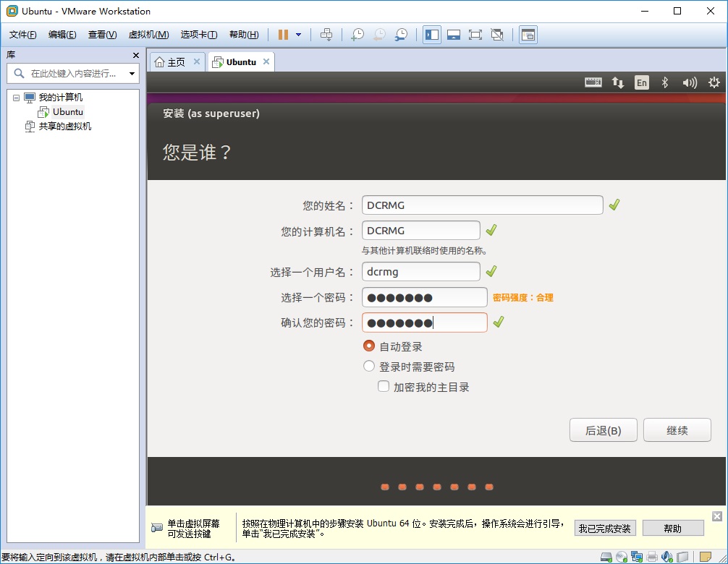The image size is (728, 564).
Task: Click the message log note icon
Action: pos(706,557)
